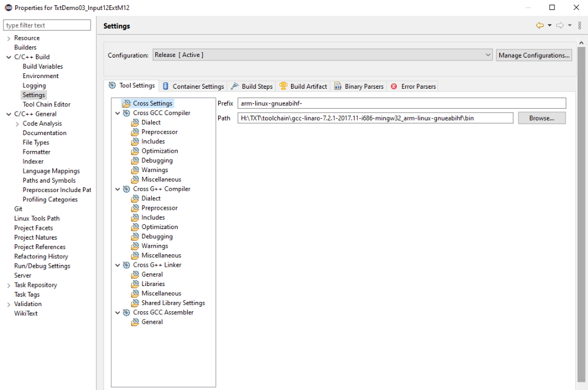Collapse the Cross GCC Compiler branch
Screen dimensions: 588x390
point(117,113)
